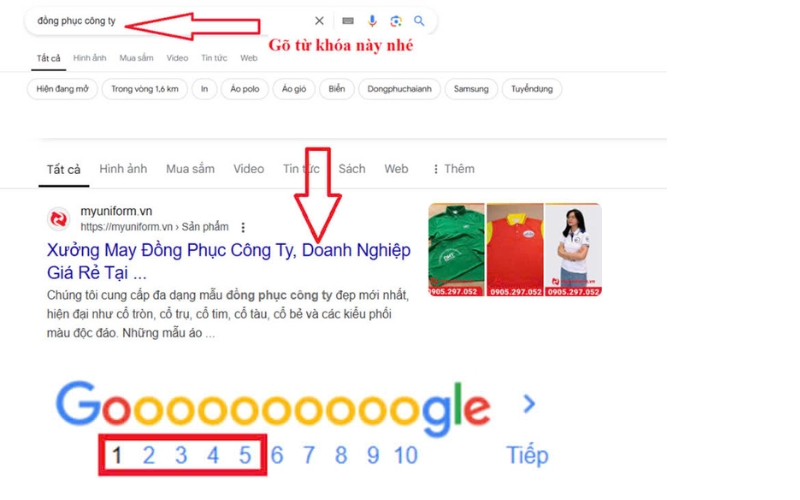Click the blue magnifier search icon
The width and height of the screenshot is (800, 500).
coord(419,21)
